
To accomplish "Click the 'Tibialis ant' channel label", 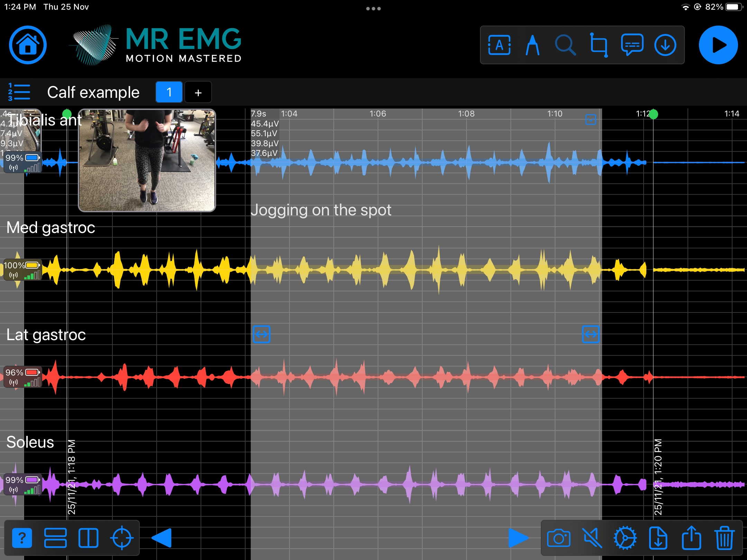I will [44, 120].
